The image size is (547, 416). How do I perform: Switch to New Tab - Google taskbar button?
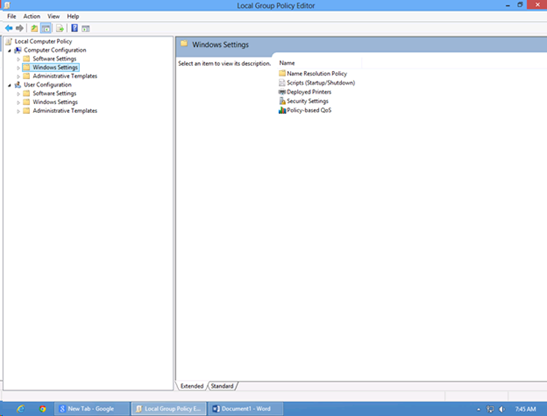(x=91, y=409)
